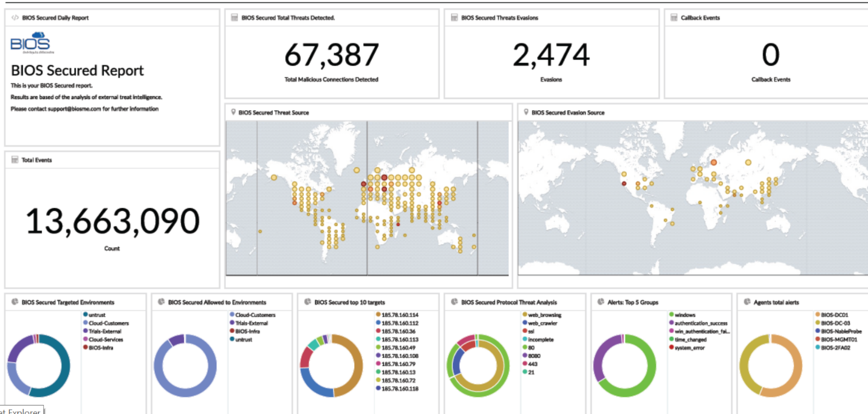The height and width of the screenshot is (414, 868).
Task: Select 185.78.160.36 in top 10 targets legend
Action: pos(395,331)
